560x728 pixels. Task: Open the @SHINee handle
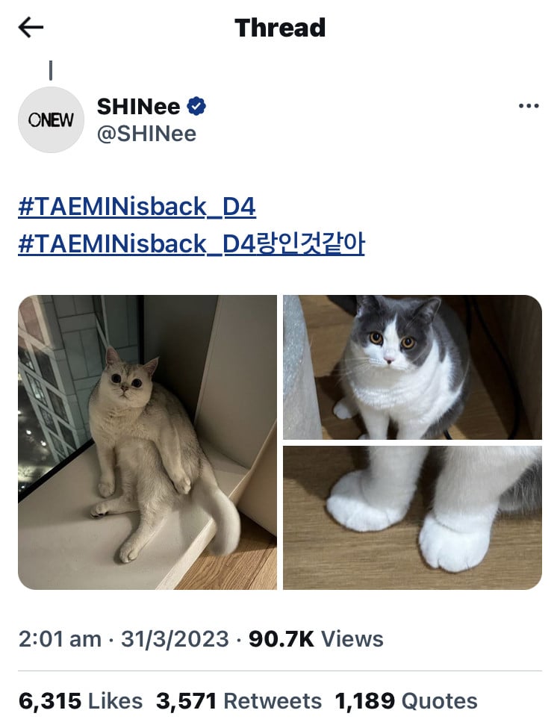146,134
